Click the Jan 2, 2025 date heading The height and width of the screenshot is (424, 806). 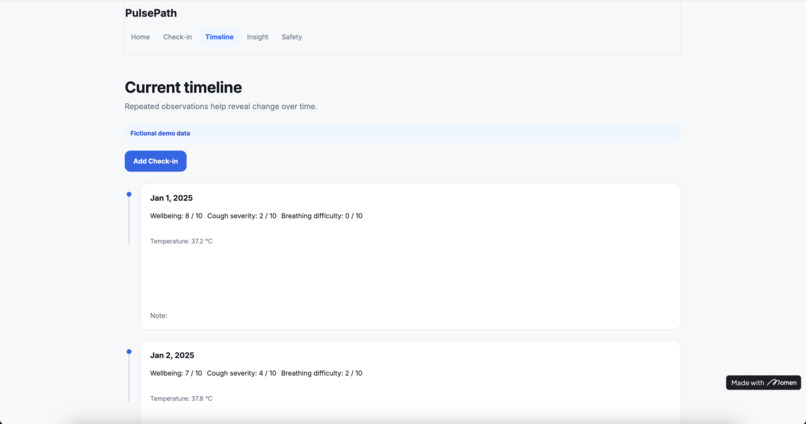tap(172, 355)
